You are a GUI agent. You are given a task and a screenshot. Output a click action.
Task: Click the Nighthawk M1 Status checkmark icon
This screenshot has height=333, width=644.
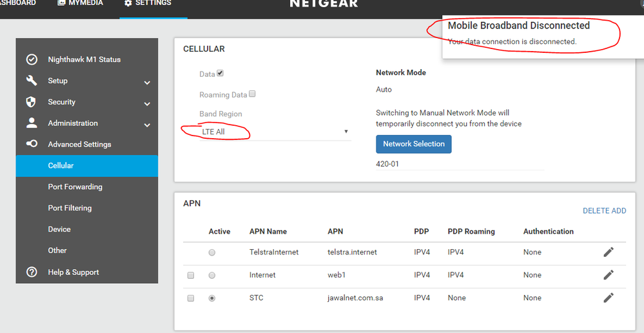pyautogui.click(x=32, y=59)
